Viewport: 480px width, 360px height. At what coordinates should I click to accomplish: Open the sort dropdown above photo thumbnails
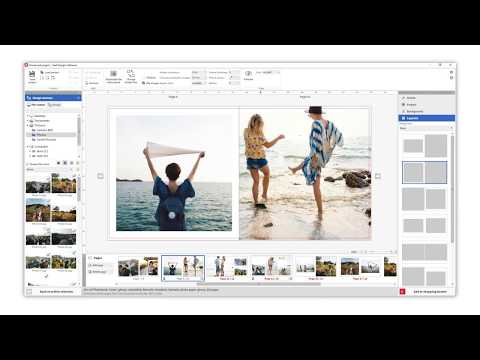51,170
